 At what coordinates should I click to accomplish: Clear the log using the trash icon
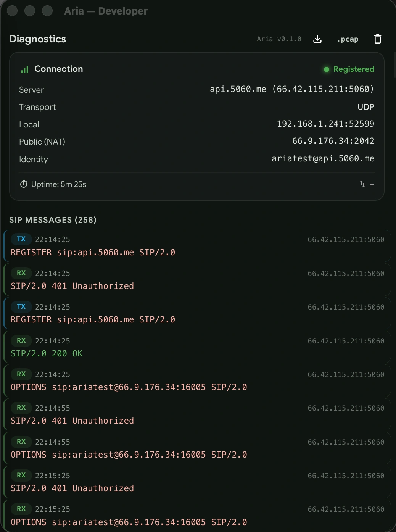point(377,39)
